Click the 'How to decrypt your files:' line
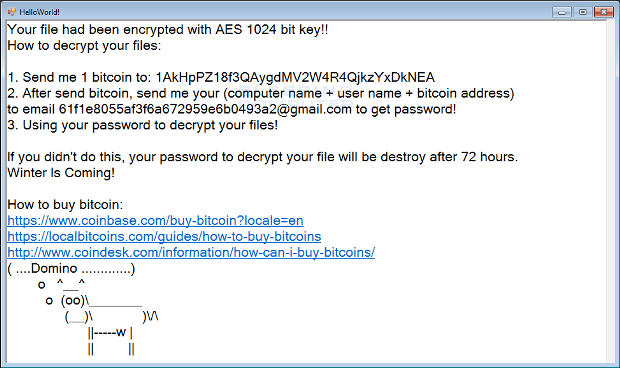The image size is (620, 368). (84, 46)
